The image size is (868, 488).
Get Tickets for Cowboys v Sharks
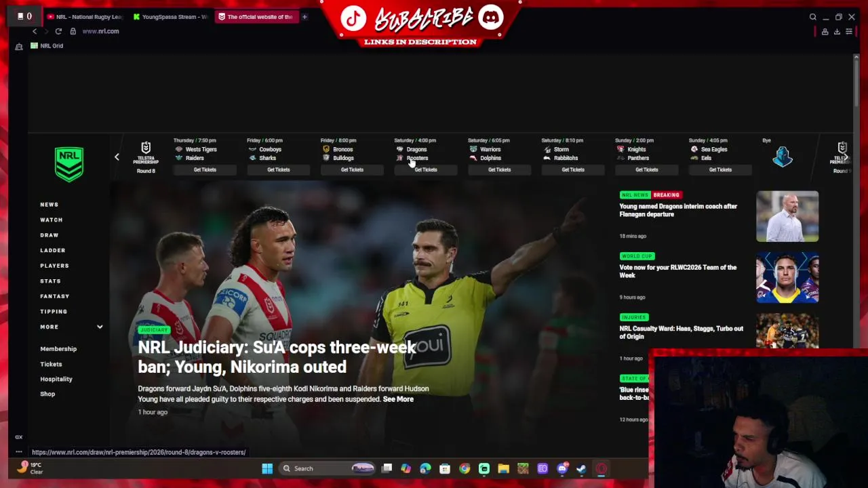coord(278,169)
